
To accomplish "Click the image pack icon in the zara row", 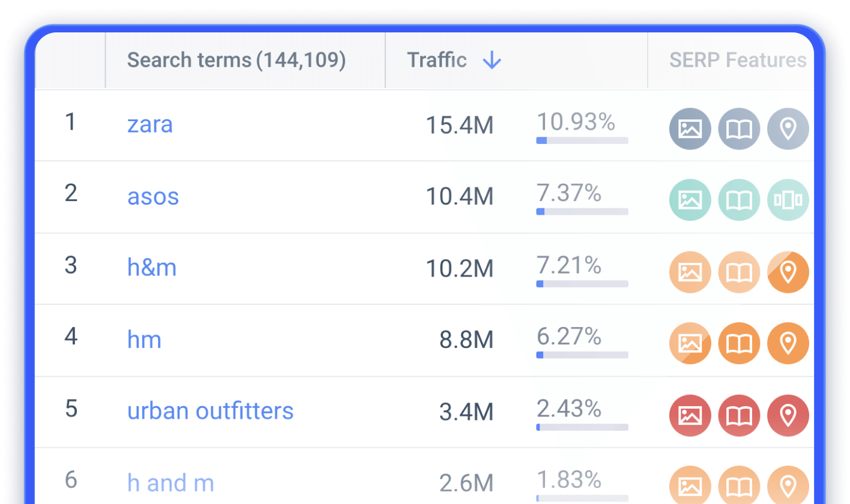I will (689, 128).
